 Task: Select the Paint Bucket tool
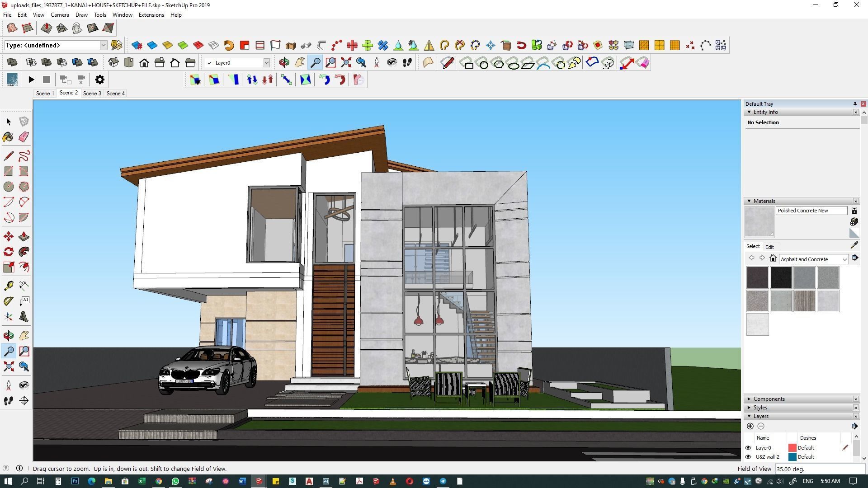point(9,137)
